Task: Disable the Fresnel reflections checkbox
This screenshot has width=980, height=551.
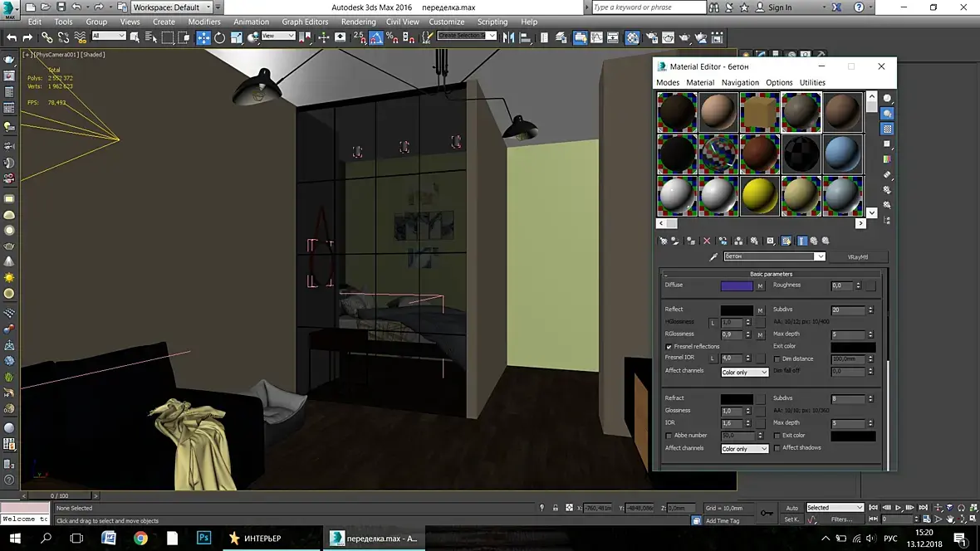Action: [x=669, y=347]
